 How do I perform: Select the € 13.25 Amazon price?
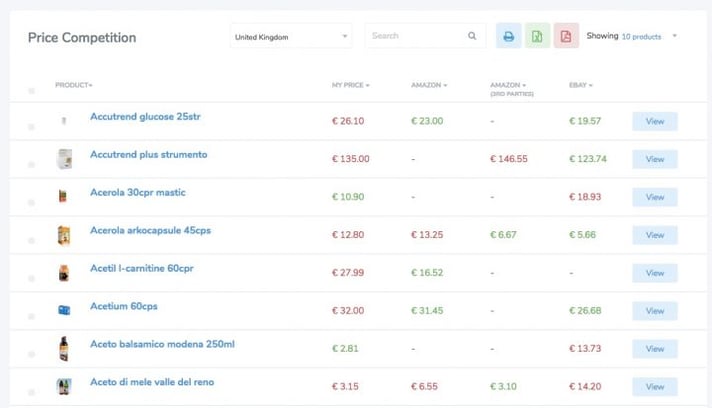coord(427,235)
